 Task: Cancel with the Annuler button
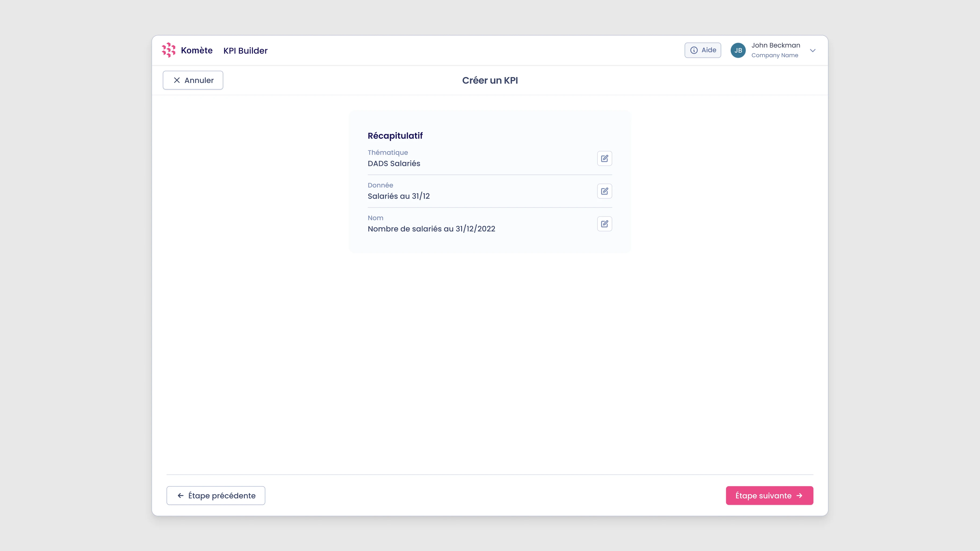pyautogui.click(x=193, y=80)
